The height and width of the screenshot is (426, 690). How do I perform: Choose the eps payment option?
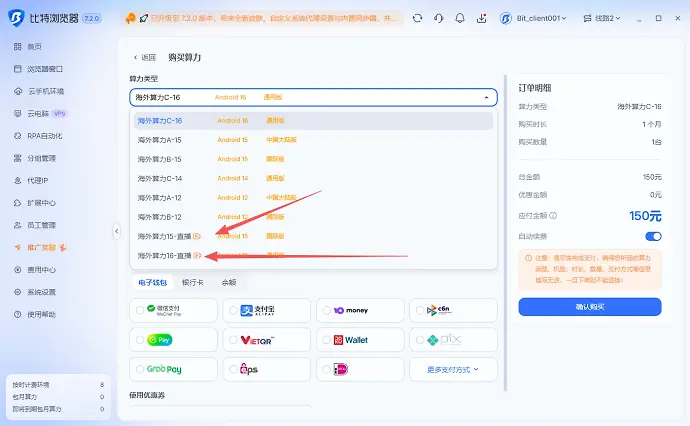[267, 369]
